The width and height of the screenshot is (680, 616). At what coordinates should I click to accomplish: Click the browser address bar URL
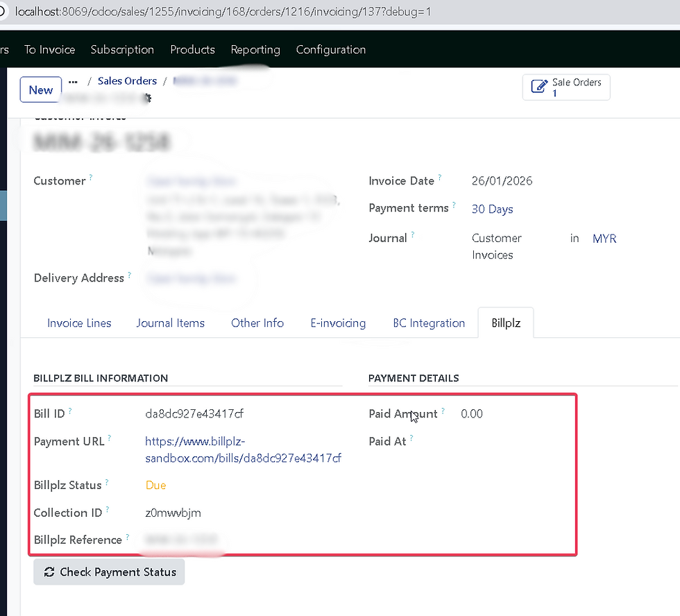(x=223, y=12)
